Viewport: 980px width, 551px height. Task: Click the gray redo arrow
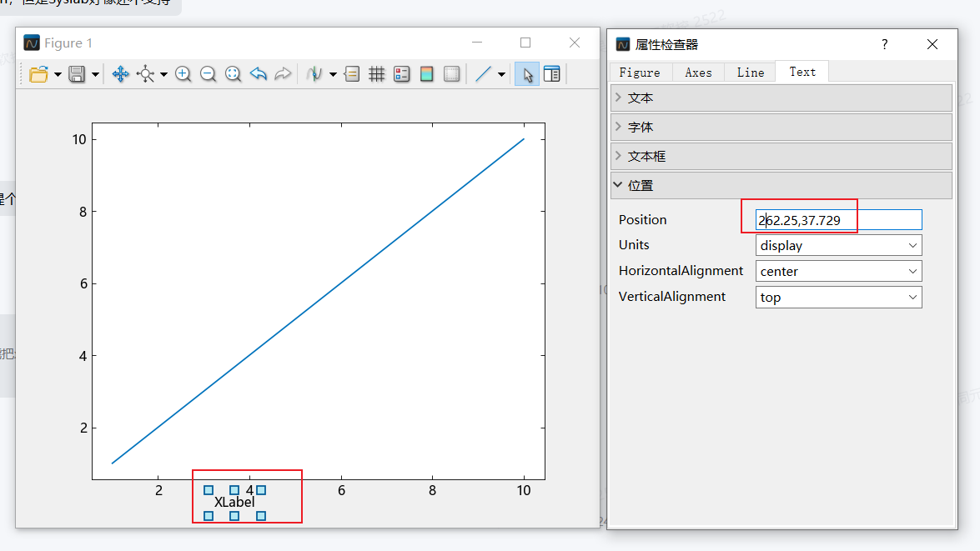[283, 74]
